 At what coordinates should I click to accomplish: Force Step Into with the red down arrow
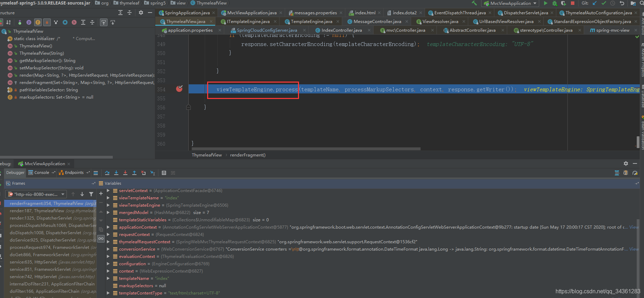point(125,173)
